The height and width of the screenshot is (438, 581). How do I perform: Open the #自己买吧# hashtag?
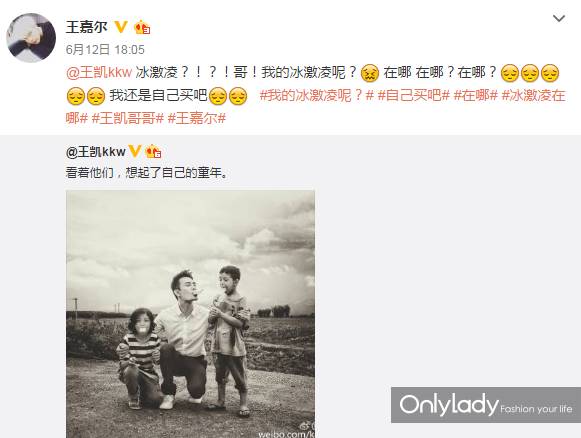414,96
